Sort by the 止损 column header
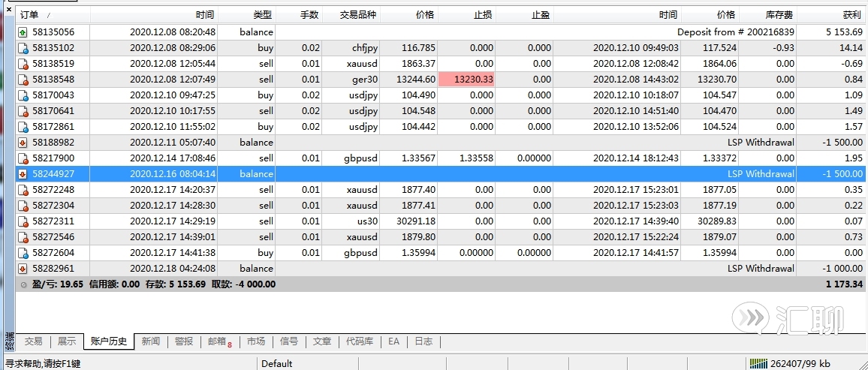Viewport: 868px width, 370px height. pos(466,15)
